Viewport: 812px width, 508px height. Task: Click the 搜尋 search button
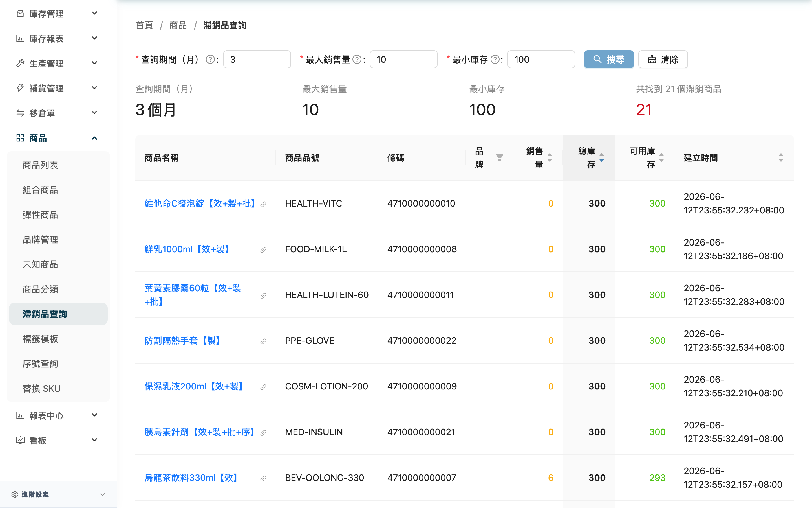(609, 60)
